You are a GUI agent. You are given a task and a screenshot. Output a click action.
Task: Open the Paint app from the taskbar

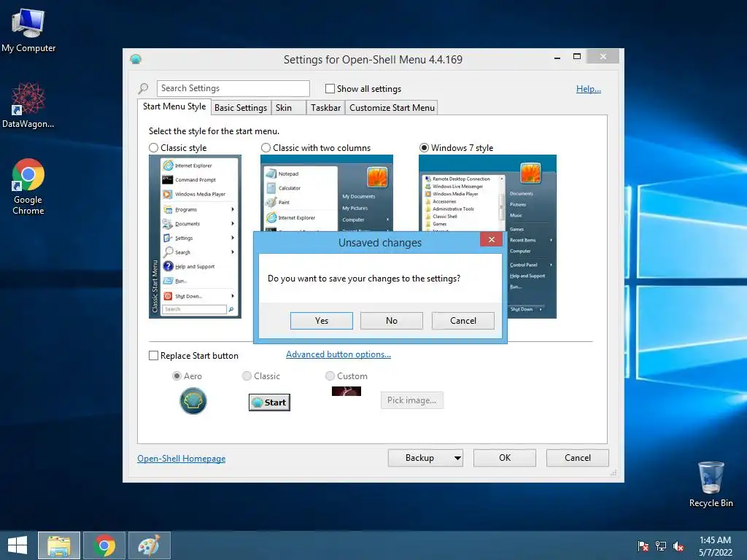149,545
